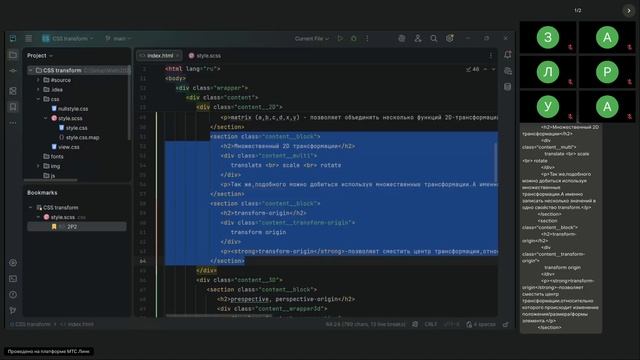Jump to next highlighted problem arrow

tap(493, 69)
